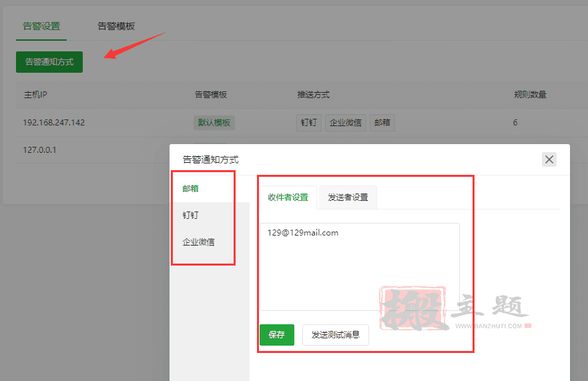Click the green 告警通知方式 button

[49, 62]
